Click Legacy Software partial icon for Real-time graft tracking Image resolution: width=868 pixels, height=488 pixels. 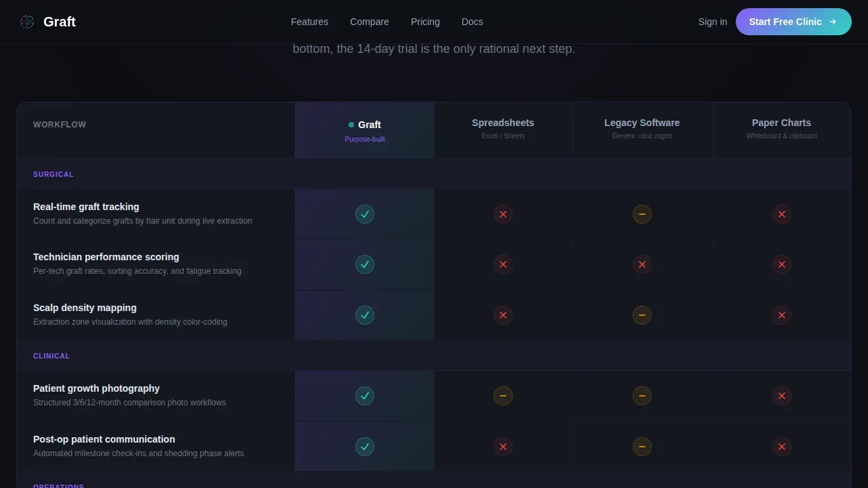pos(642,214)
